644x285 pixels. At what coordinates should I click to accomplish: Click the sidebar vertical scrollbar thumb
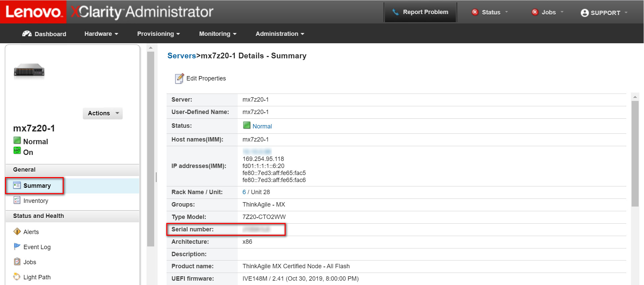click(151, 149)
